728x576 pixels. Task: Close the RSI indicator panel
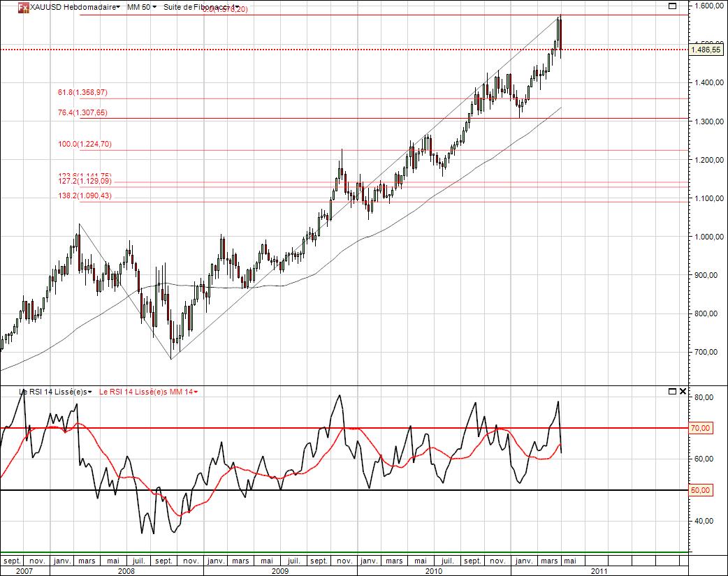pos(683,392)
